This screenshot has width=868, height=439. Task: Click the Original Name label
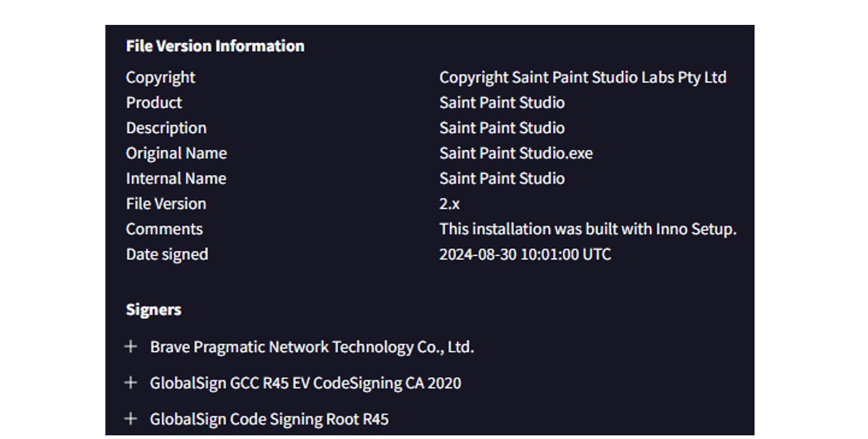tap(176, 153)
